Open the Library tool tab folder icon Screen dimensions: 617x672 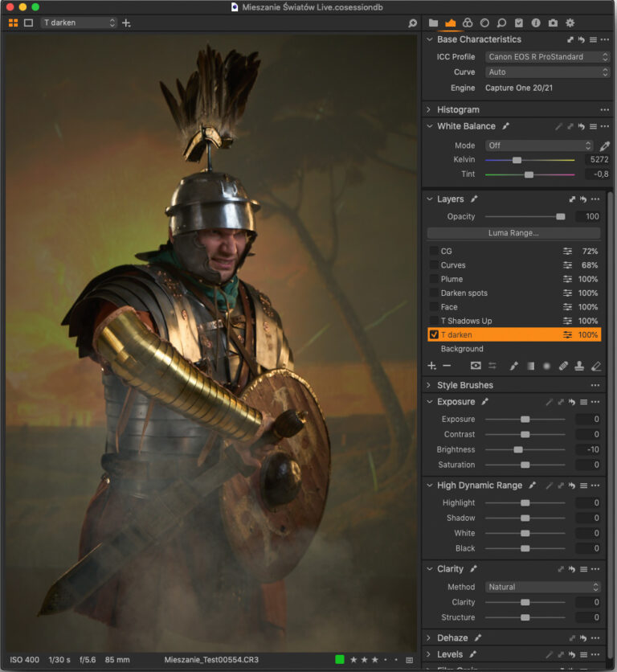(433, 23)
